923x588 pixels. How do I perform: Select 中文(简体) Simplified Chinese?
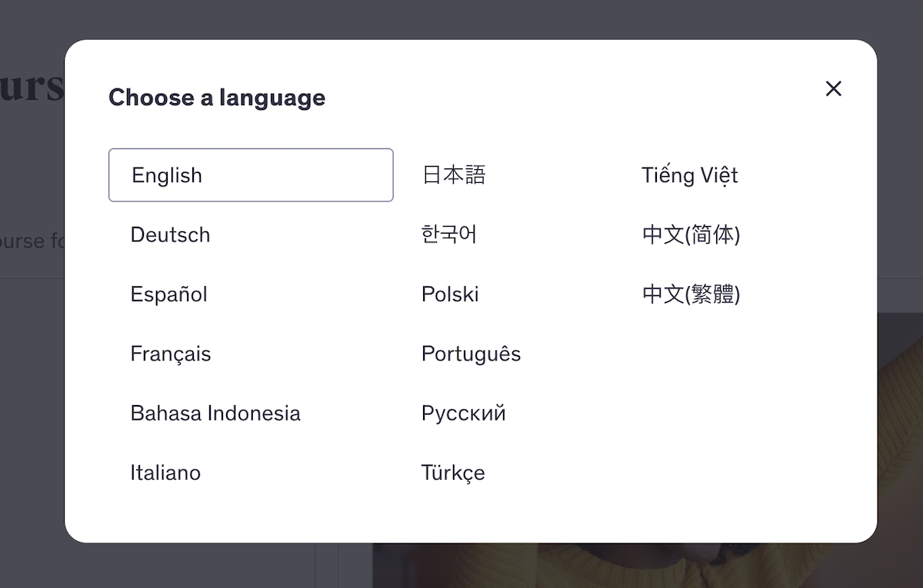click(691, 235)
